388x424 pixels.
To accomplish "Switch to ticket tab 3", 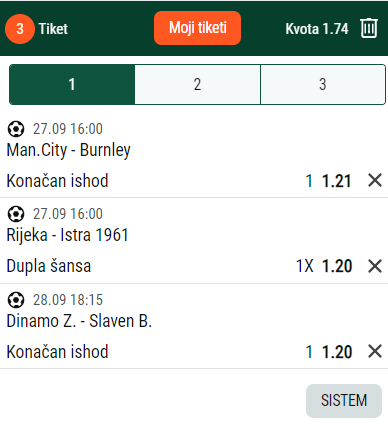I will click(323, 85).
